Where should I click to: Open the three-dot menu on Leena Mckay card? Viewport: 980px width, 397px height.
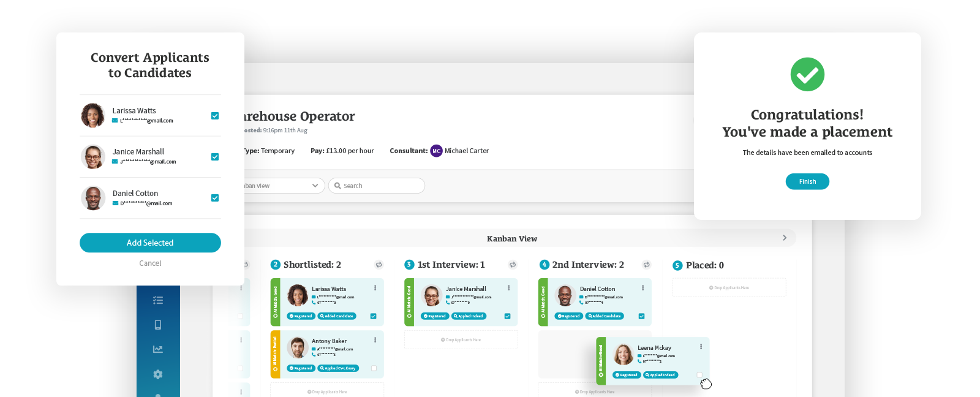[x=701, y=346]
